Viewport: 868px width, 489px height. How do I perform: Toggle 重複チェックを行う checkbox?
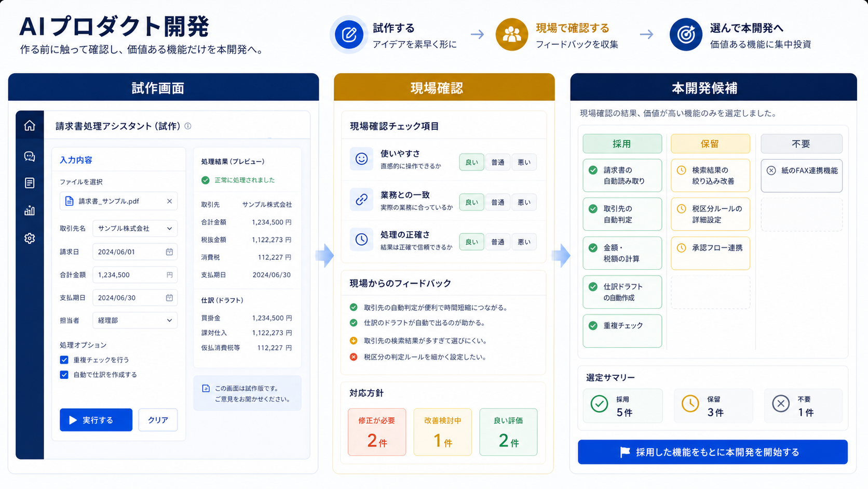pyautogui.click(x=64, y=360)
